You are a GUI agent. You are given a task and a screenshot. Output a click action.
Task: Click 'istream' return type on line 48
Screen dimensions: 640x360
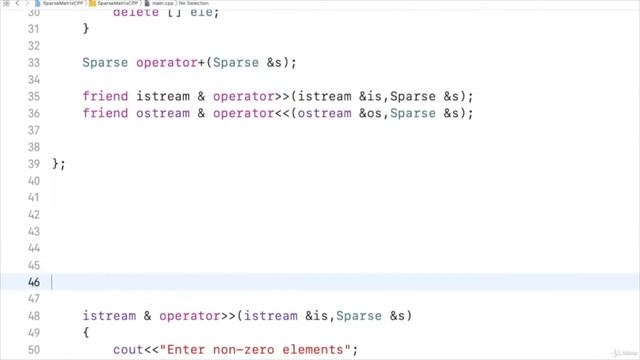click(109, 316)
